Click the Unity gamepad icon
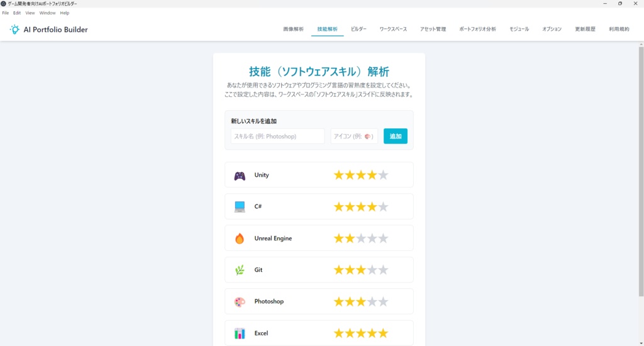The image size is (644, 346). tap(240, 176)
